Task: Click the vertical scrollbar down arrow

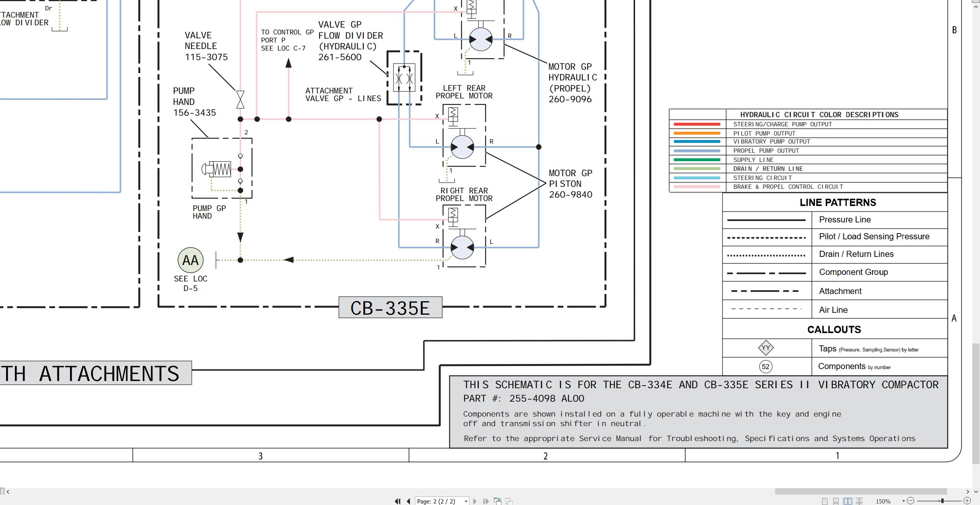Action: click(x=976, y=492)
